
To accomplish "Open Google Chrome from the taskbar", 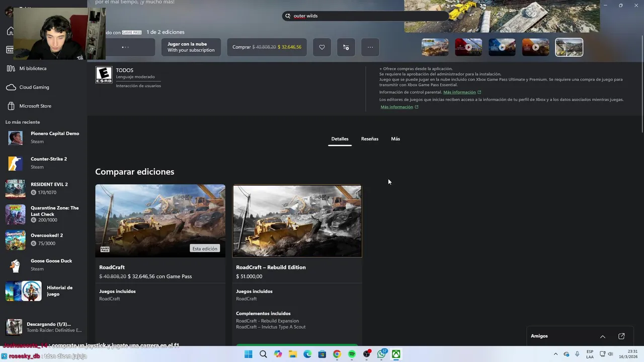I will (337, 354).
